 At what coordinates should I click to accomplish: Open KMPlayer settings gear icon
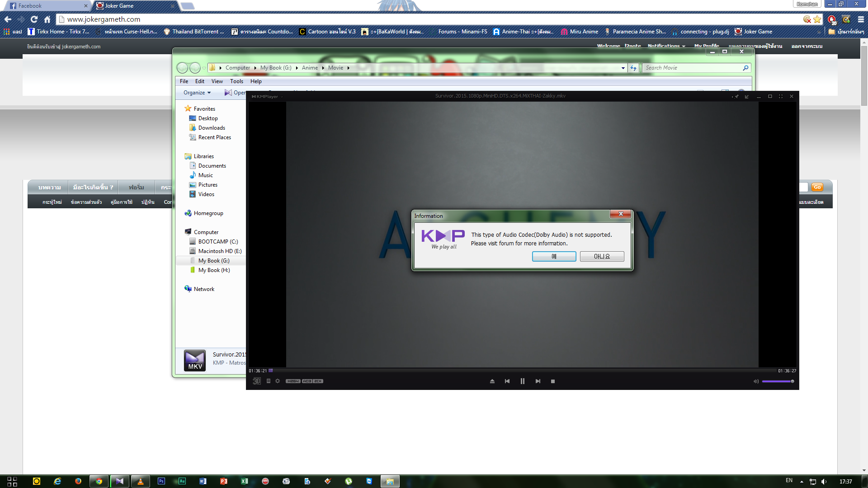pyautogui.click(x=278, y=381)
